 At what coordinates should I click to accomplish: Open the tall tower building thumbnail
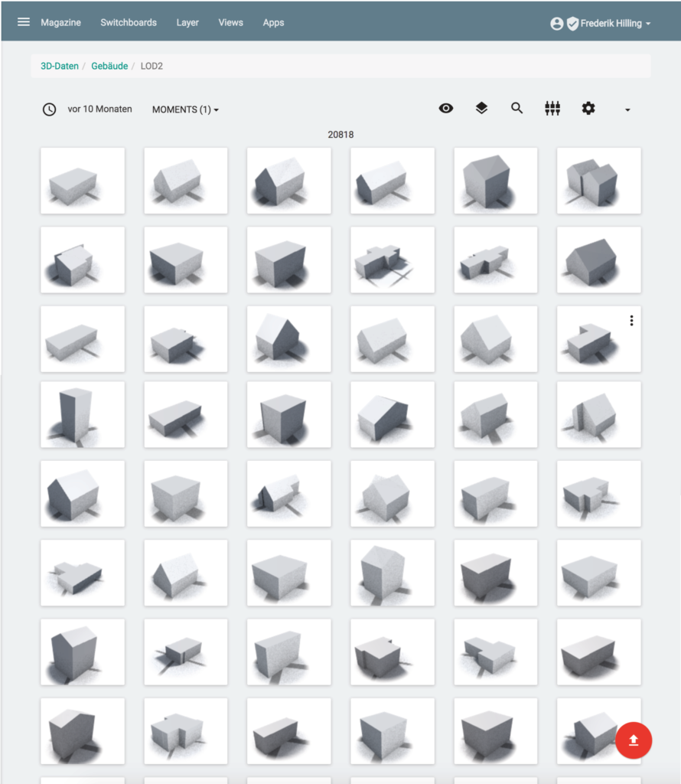(x=82, y=414)
